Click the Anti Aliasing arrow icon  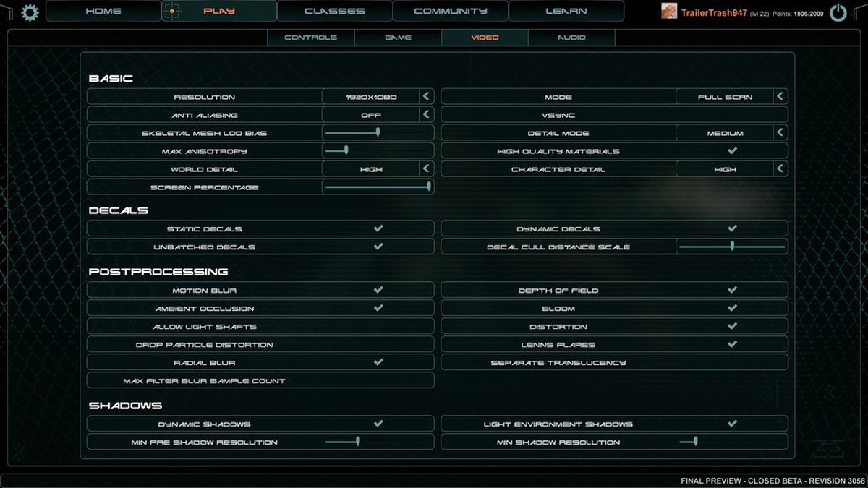426,114
